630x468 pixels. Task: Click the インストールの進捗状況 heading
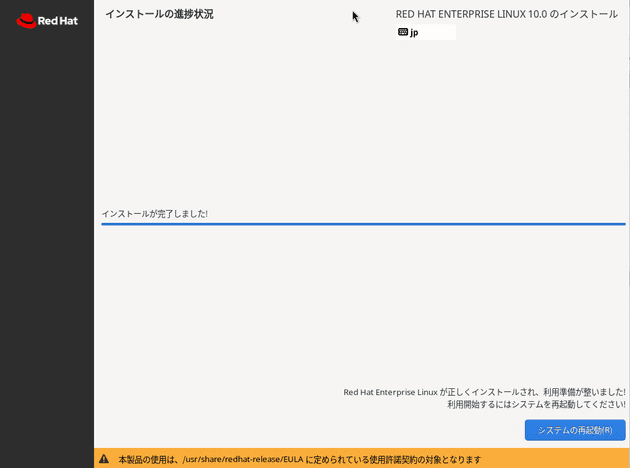[x=160, y=14]
